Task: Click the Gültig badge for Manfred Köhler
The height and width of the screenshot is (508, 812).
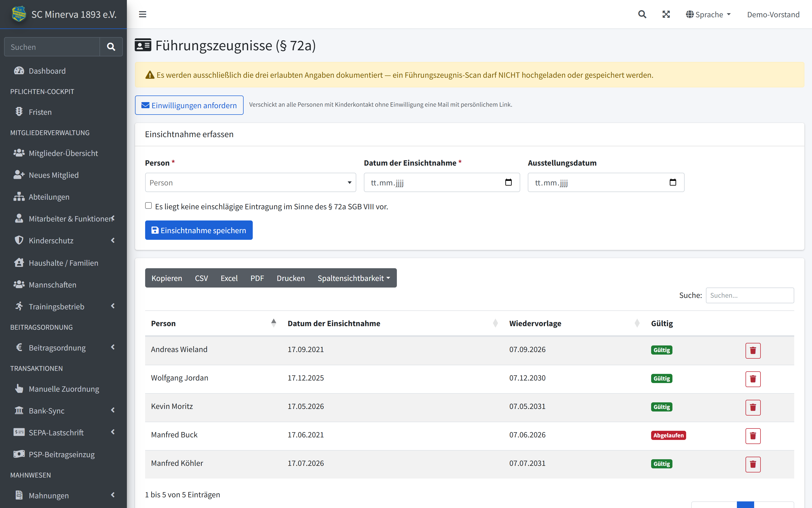Action: 662,464
